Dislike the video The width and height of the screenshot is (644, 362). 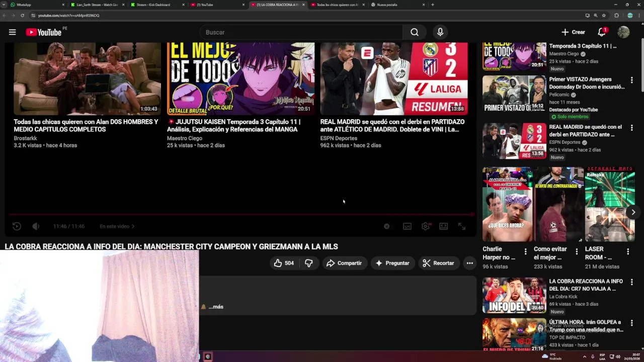coord(309,263)
